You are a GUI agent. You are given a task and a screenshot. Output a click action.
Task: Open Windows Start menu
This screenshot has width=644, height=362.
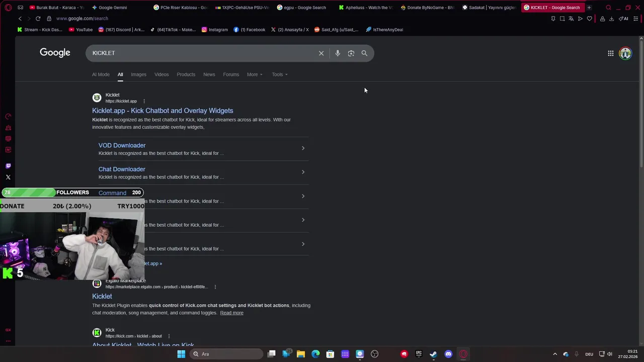click(x=181, y=354)
